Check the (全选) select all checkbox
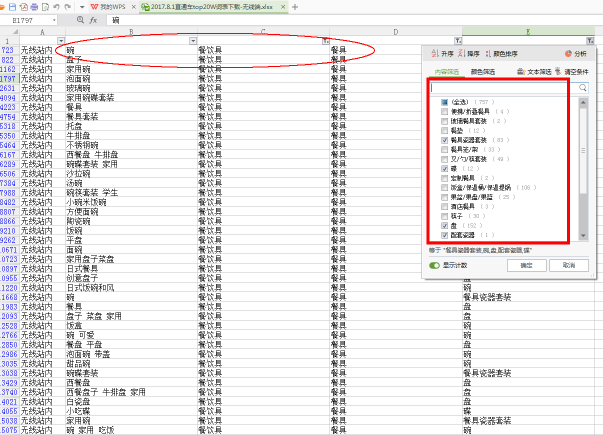603x435 pixels. (443, 103)
